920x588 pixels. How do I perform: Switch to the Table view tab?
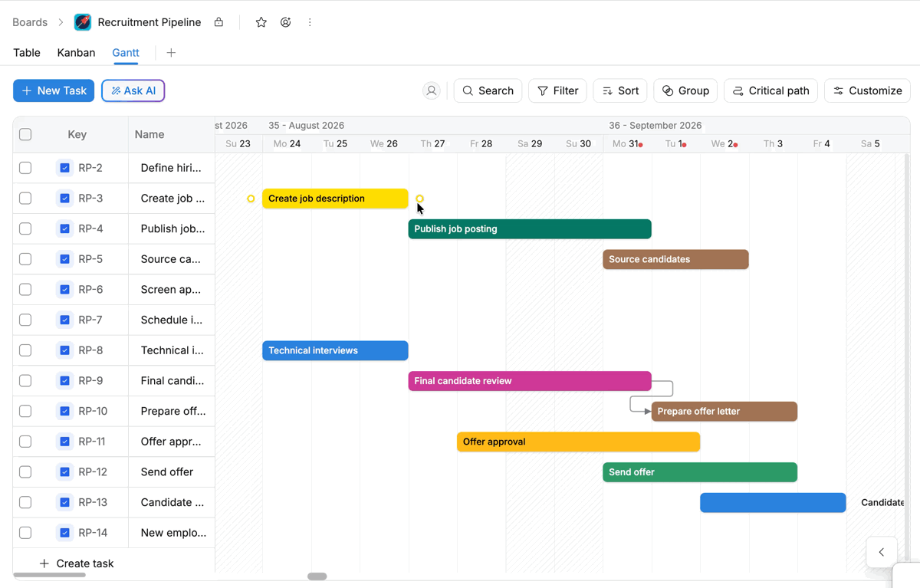click(27, 53)
